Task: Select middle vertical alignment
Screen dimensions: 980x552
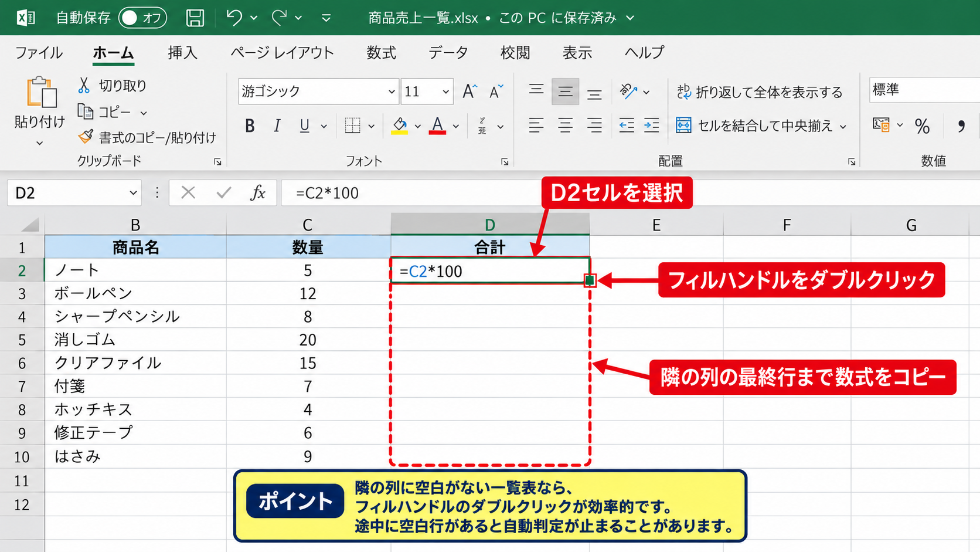Action: (x=565, y=92)
